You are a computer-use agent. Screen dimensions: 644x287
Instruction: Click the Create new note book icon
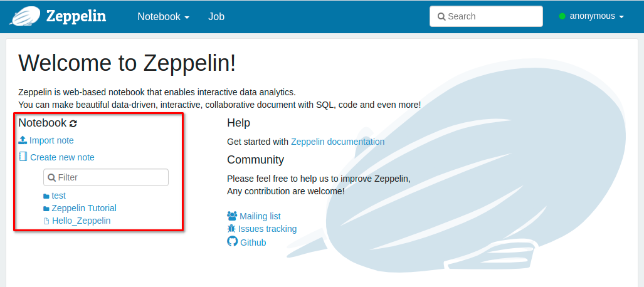(x=23, y=157)
